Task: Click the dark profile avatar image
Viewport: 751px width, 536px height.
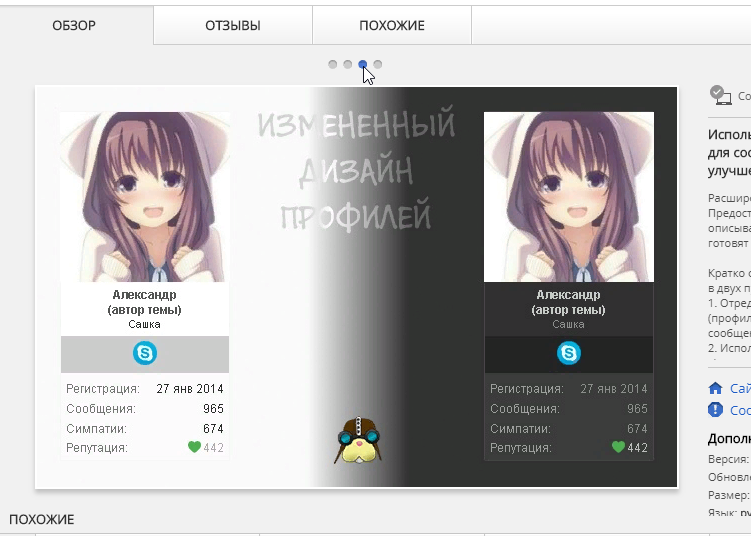Action: click(569, 197)
